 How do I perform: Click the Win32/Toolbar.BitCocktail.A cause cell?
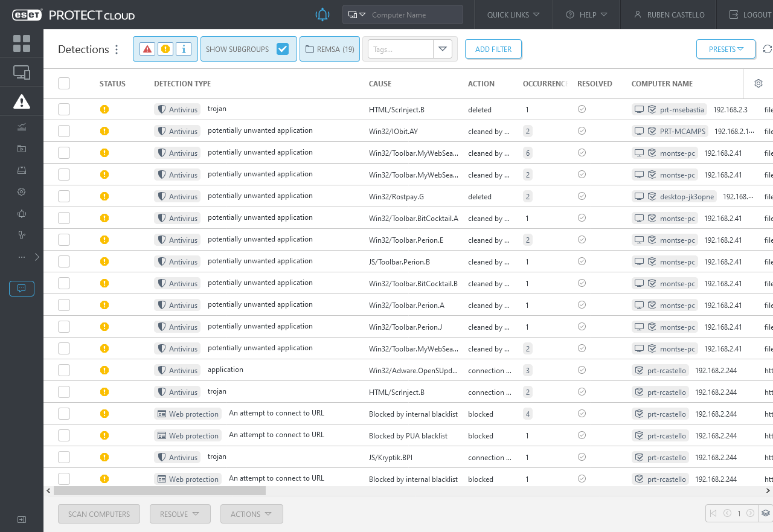414,219
